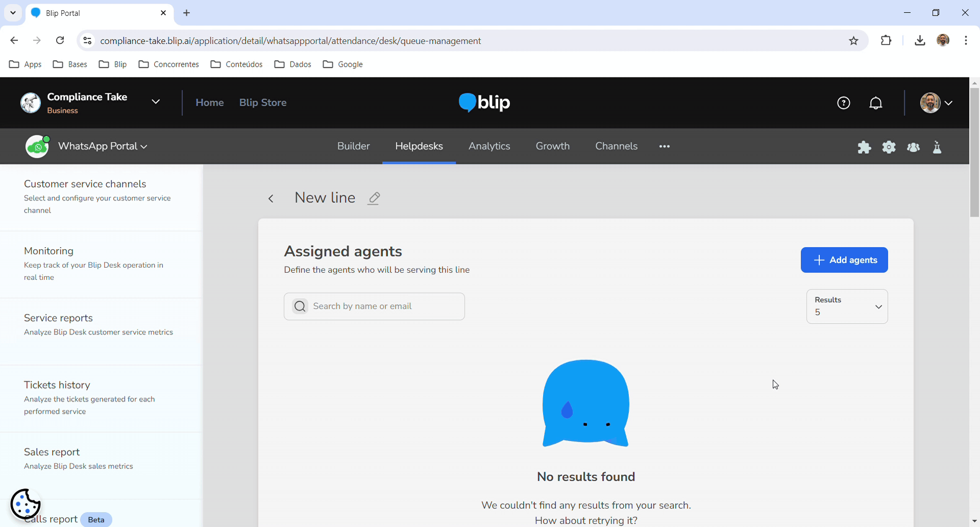Click the WhatsApp Portal bot avatar
980x527 pixels.
point(37,147)
